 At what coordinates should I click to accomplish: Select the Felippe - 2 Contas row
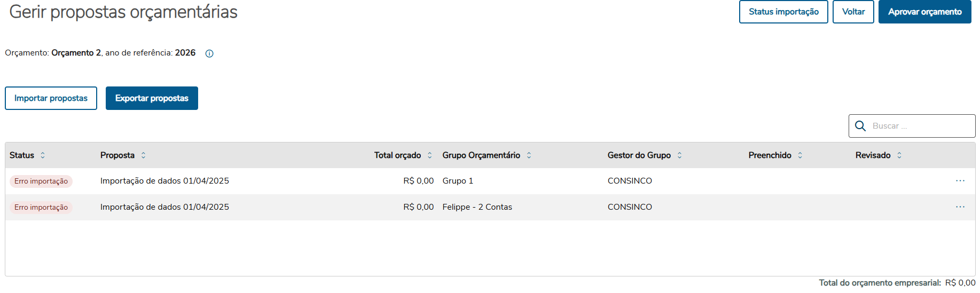(477, 207)
